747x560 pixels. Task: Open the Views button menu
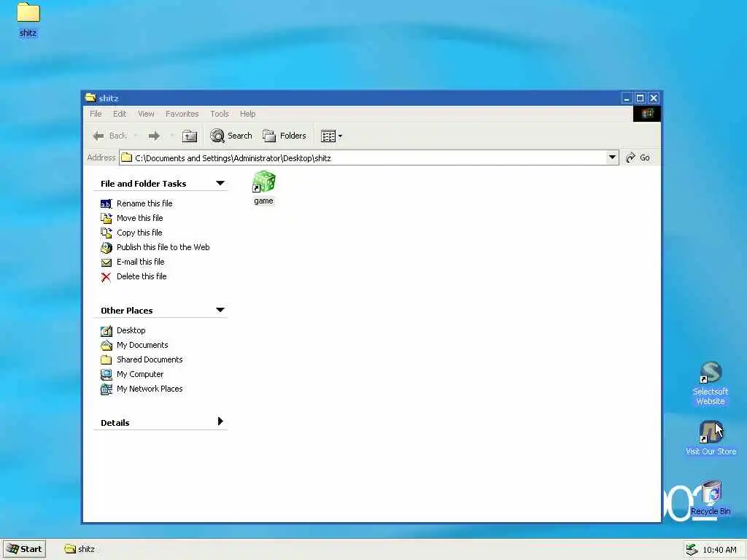tap(332, 136)
